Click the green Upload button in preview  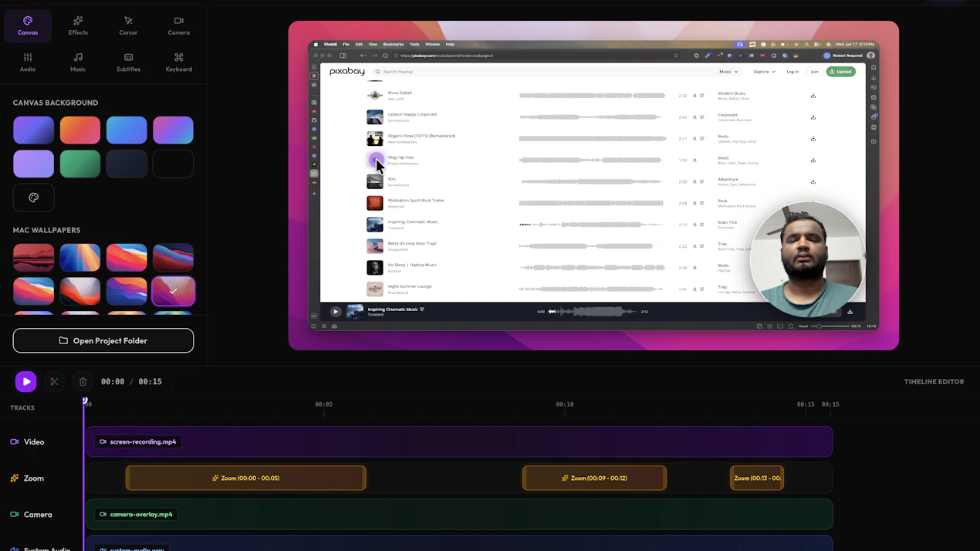pyautogui.click(x=840, y=72)
